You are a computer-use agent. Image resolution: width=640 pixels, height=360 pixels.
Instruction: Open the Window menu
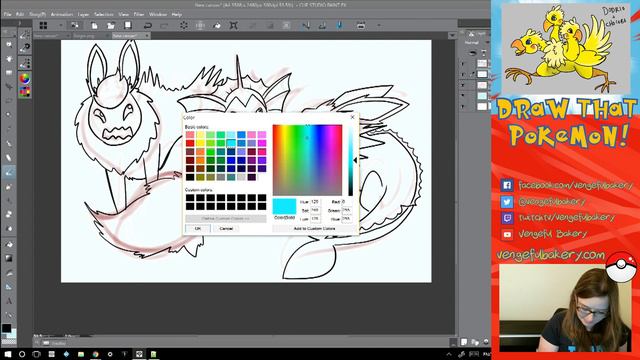158,14
